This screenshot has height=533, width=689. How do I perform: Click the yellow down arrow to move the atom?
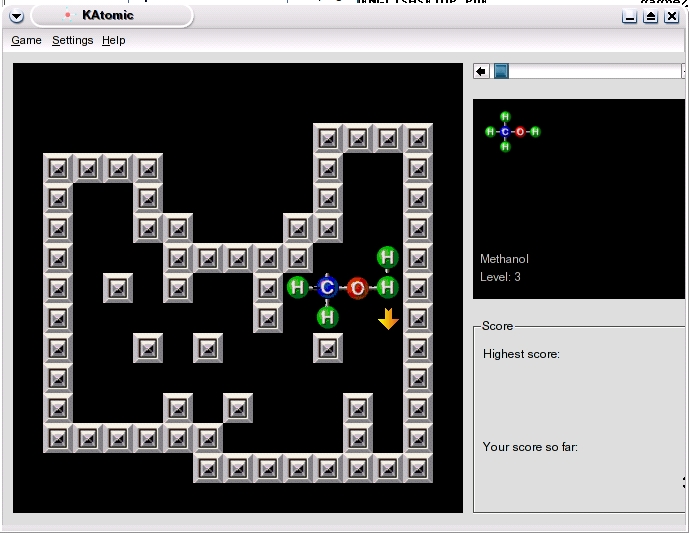point(388,319)
